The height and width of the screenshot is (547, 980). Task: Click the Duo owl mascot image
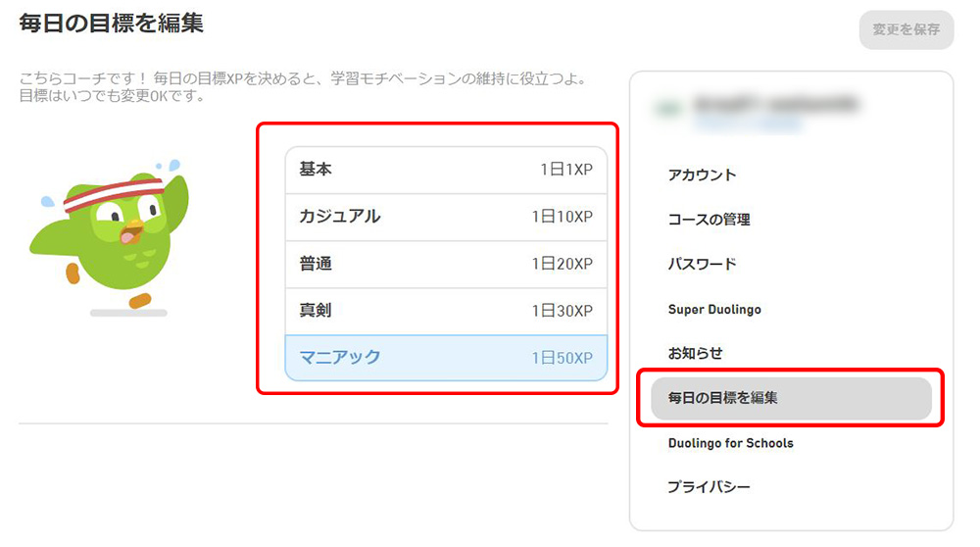click(108, 236)
